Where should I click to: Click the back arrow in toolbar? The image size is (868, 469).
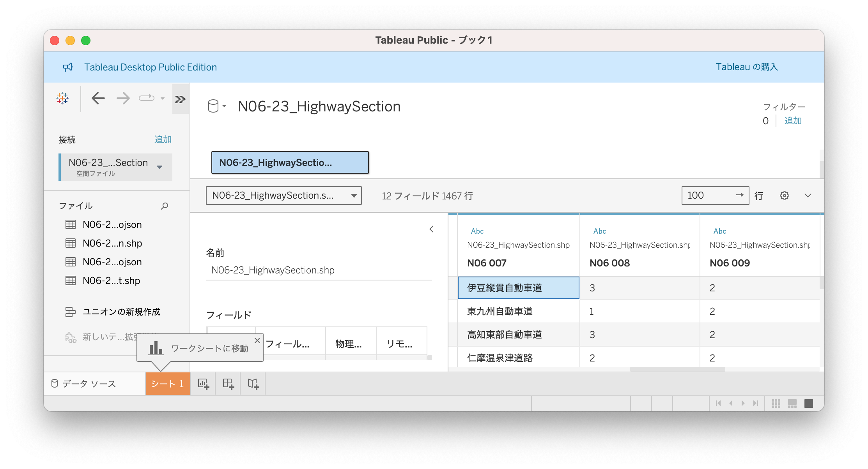click(x=98, y=98)
